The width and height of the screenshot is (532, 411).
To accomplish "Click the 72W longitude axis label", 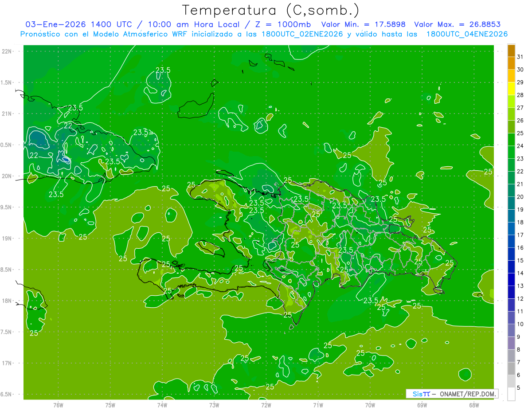I will coord(266,405).
